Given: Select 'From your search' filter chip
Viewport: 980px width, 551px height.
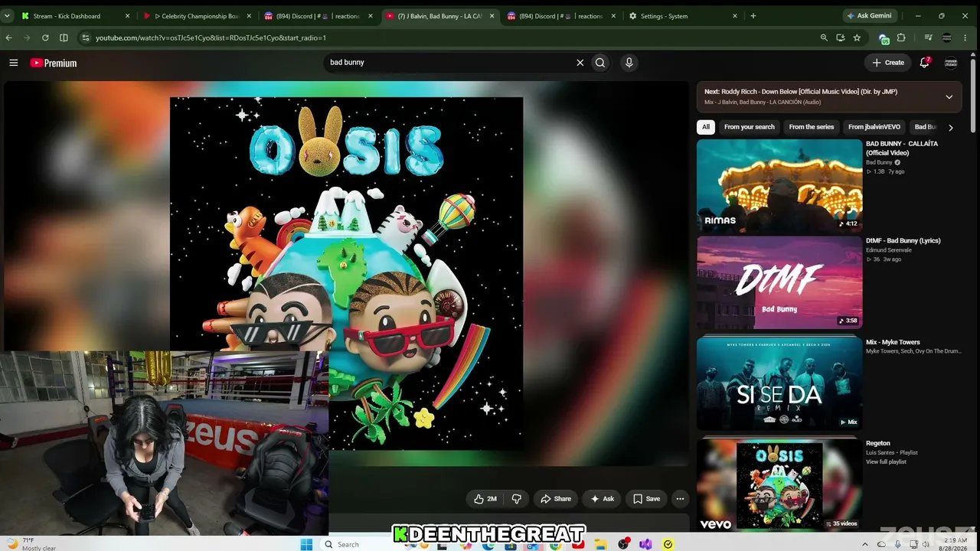Looking at the screenshot, I should coord(750,127).
